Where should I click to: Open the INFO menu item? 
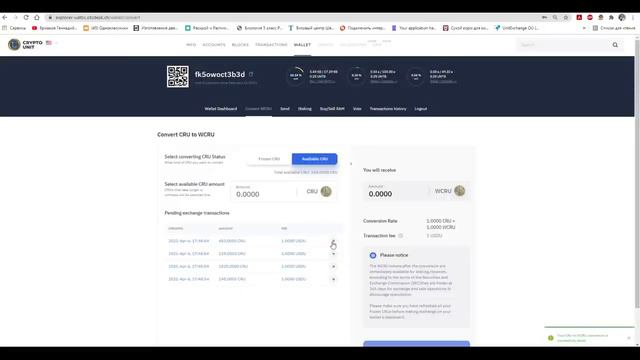191,45
